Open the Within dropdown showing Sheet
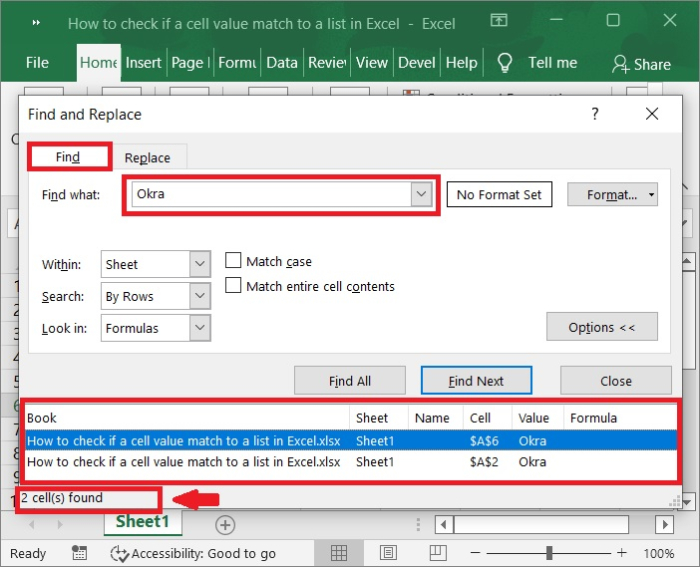This screenshot has height=567, width=700. 200,264
